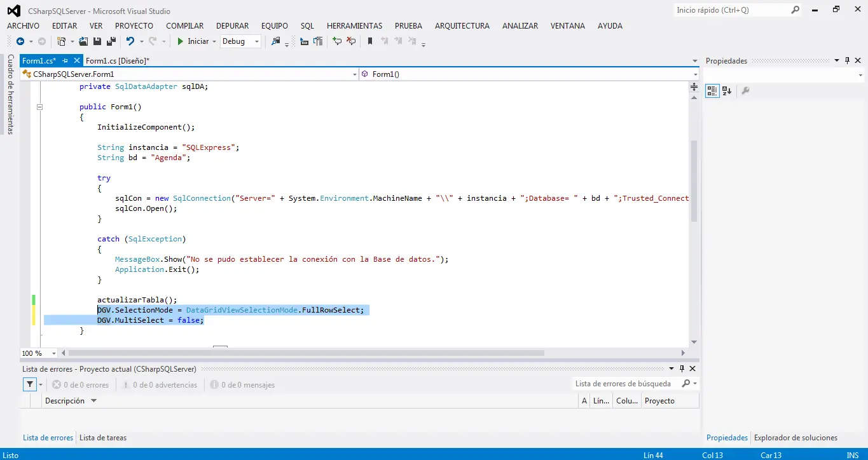
Task: Click the Property Pages wrench icon
Action: coord(746,91)
